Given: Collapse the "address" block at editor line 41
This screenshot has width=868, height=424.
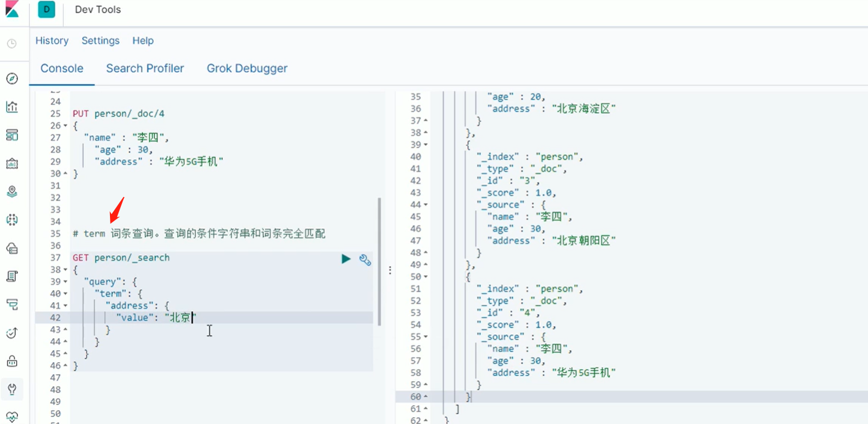Looking at the screenshot, I should 65,306.
